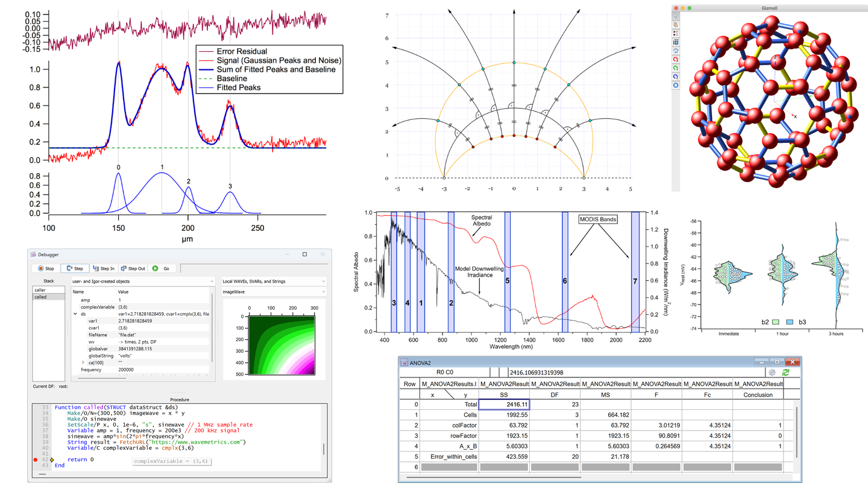Collapse the ds structure row
The image size is (868, 495).
coord(75,314)
